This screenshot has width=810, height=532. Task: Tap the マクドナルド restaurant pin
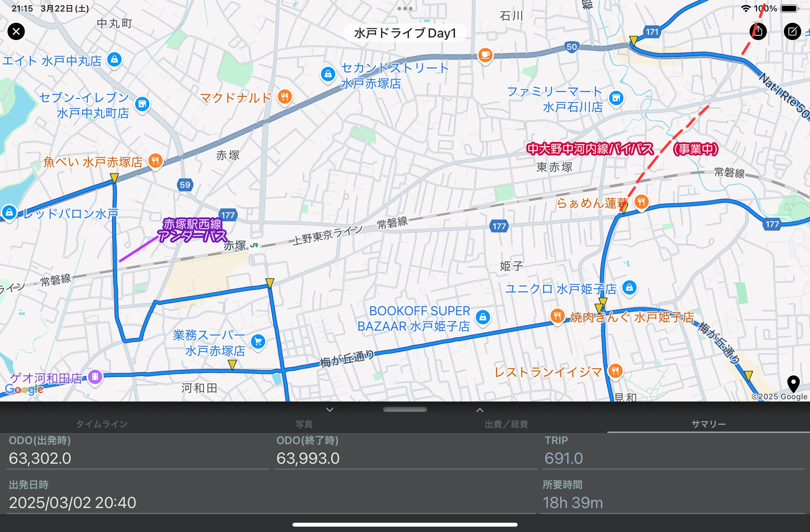coord(285,97)
